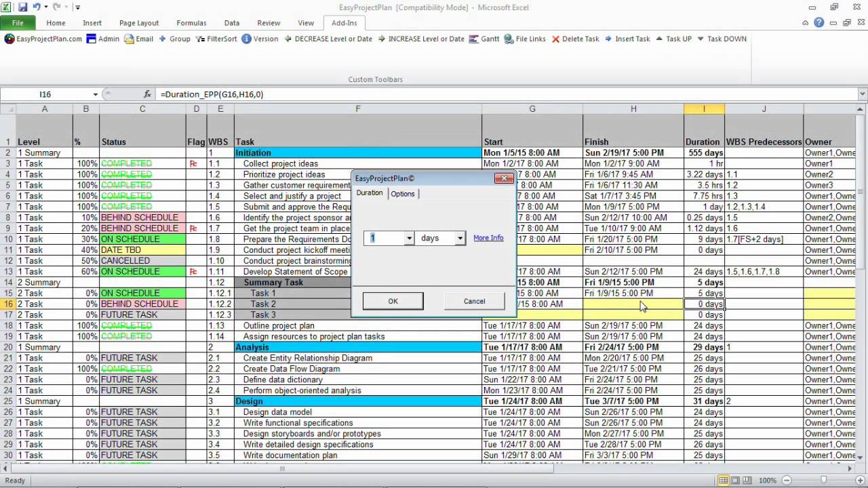Select the DATE TBD status cell

[142, 250]
